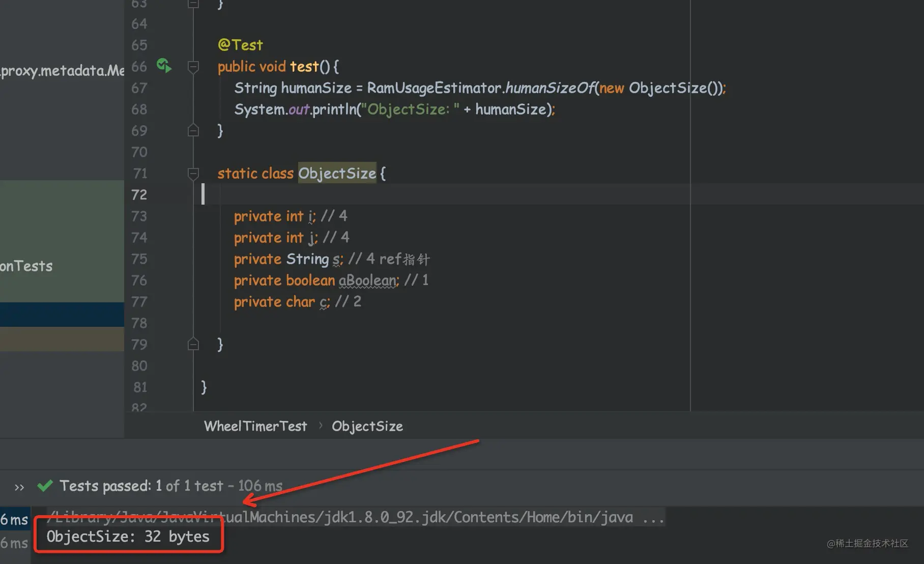
Task: Select WheelTimerTest in the breadcrumb bar
Action: 255,426
